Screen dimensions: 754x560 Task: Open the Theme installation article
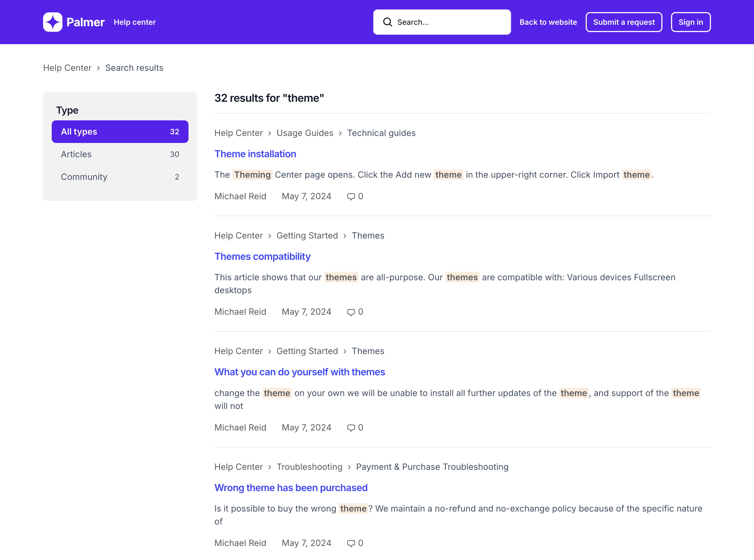255,154
